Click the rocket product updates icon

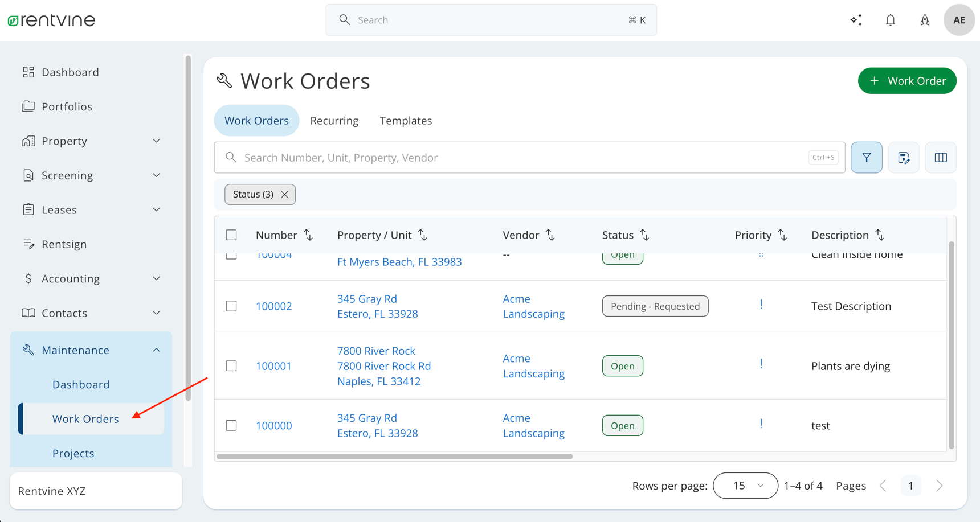point(925,19)
